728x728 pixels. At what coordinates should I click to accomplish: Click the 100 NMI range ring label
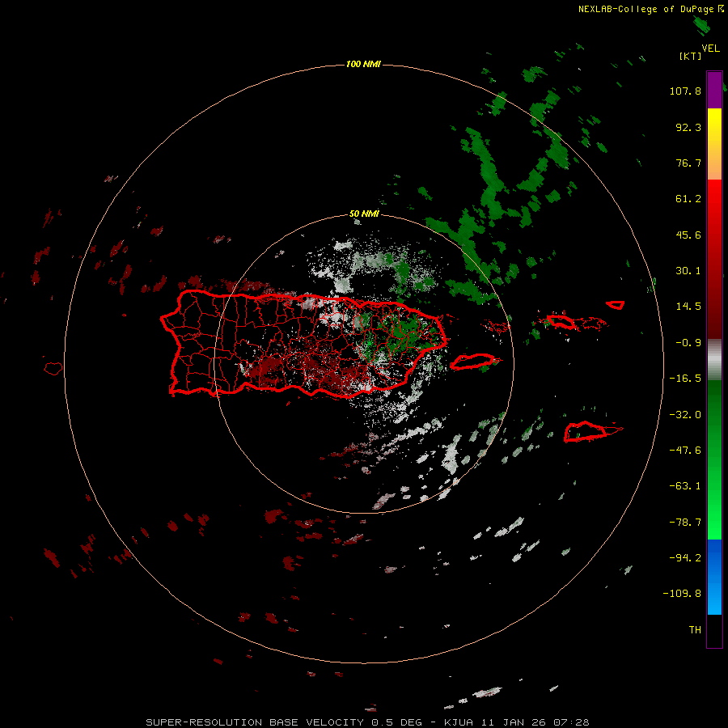click(363, 64)
